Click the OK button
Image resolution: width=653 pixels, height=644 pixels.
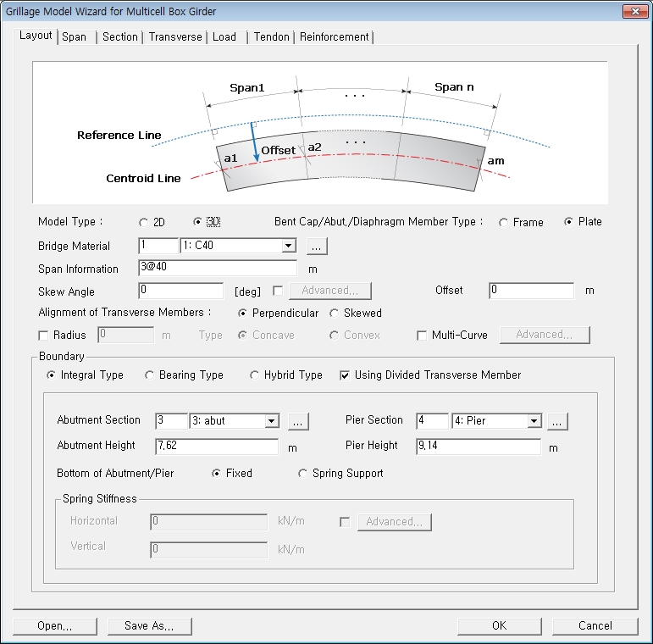click(500, 626)
